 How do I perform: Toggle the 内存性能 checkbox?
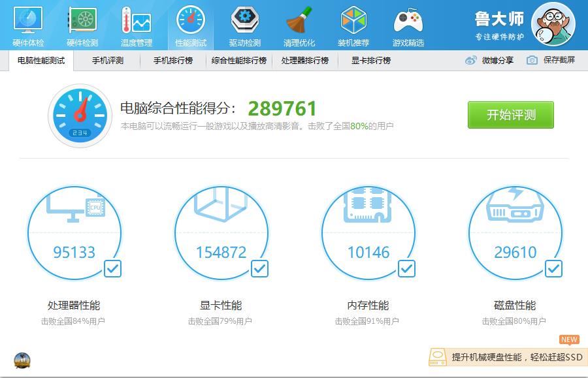[x=406, y=268]
